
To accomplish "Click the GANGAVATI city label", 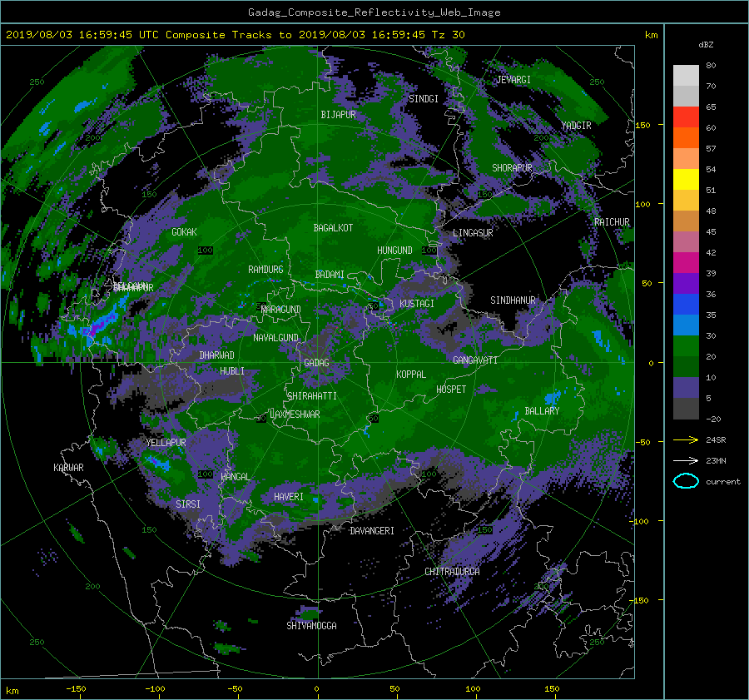I will 475,360.
